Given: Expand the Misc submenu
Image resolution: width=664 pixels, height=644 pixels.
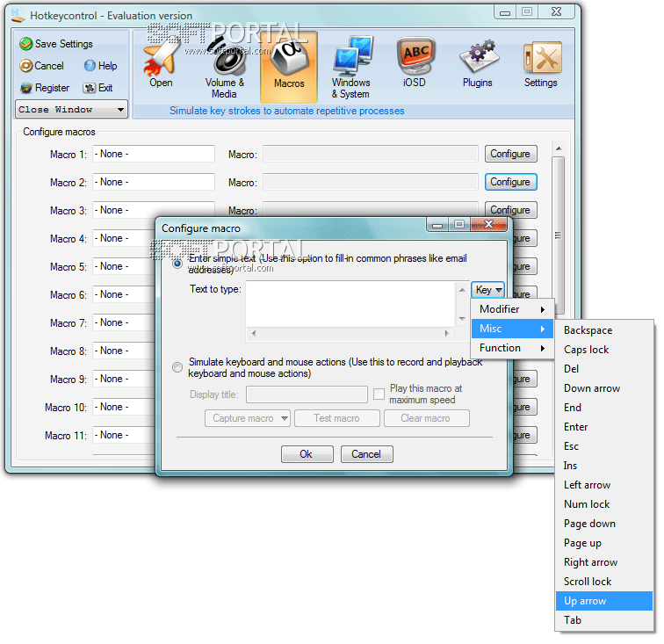Looking at the screenshot, I should [x=512, y=329].
